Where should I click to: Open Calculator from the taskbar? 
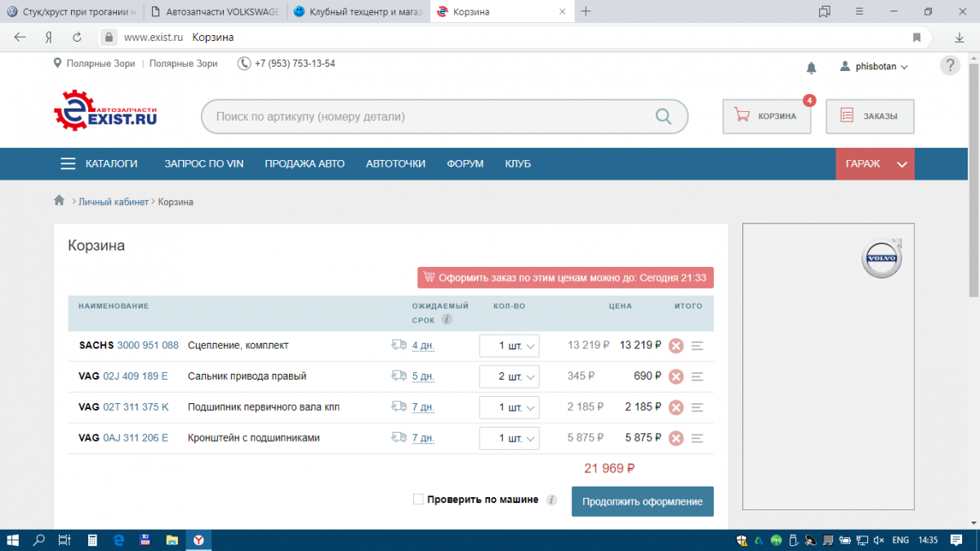92,540
